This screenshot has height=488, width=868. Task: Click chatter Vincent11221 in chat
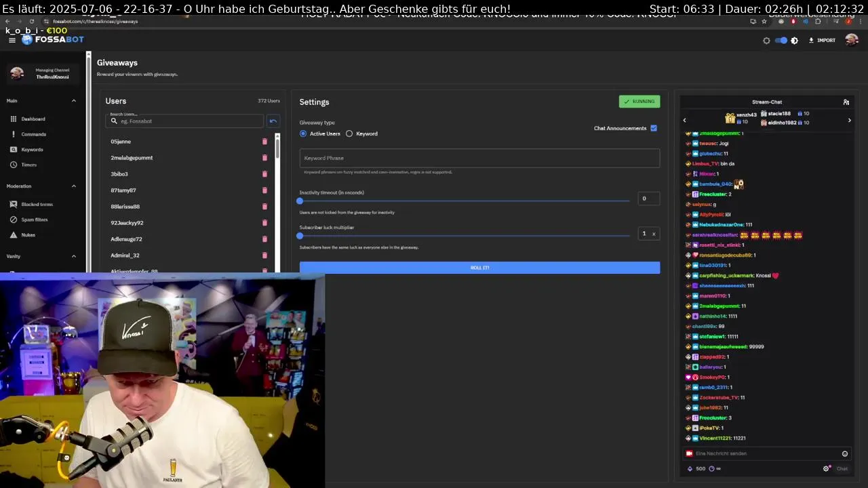pyautogui.click(x=715, y=439)
